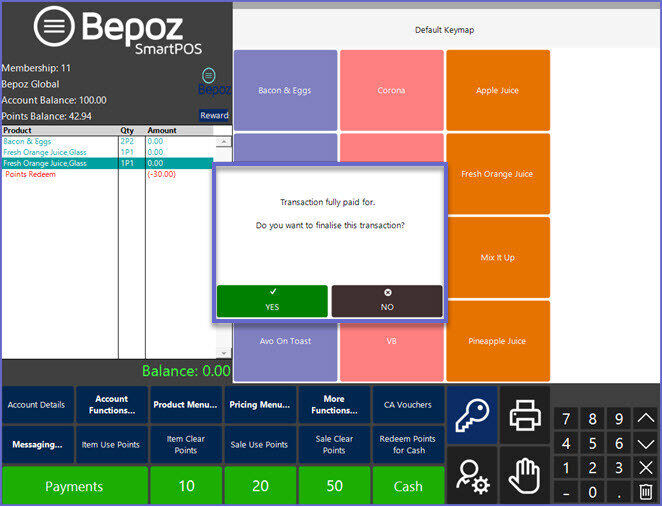Click the trash can icon on keypad
Image resolution: width=662 pixels, height=507 pixels.
646,491
